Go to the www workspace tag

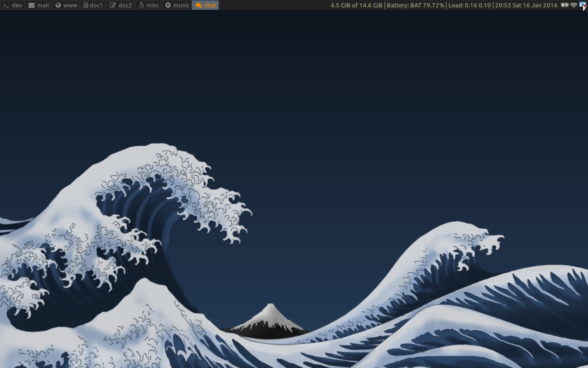66,5
